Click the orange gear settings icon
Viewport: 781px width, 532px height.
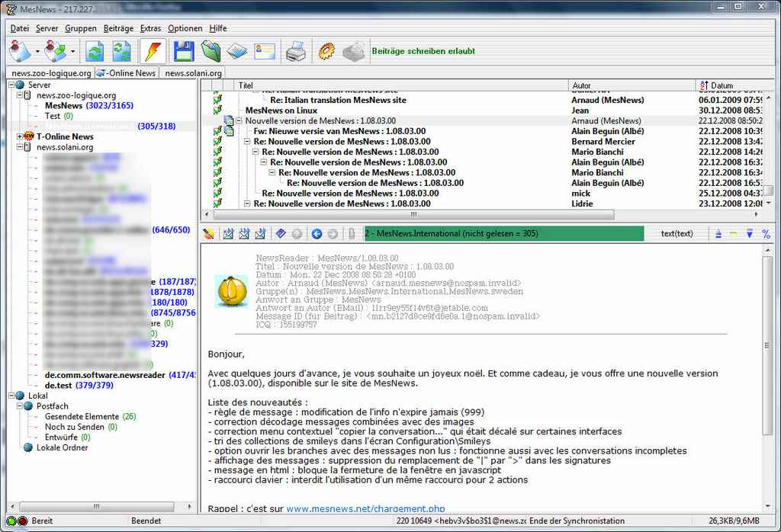click(326, 51)
